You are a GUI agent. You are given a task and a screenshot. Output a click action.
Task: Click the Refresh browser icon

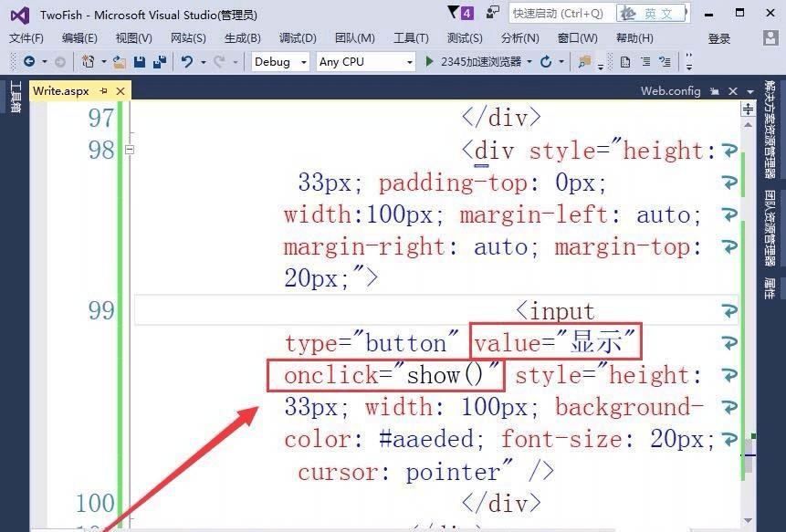click(x=546, y=62)
